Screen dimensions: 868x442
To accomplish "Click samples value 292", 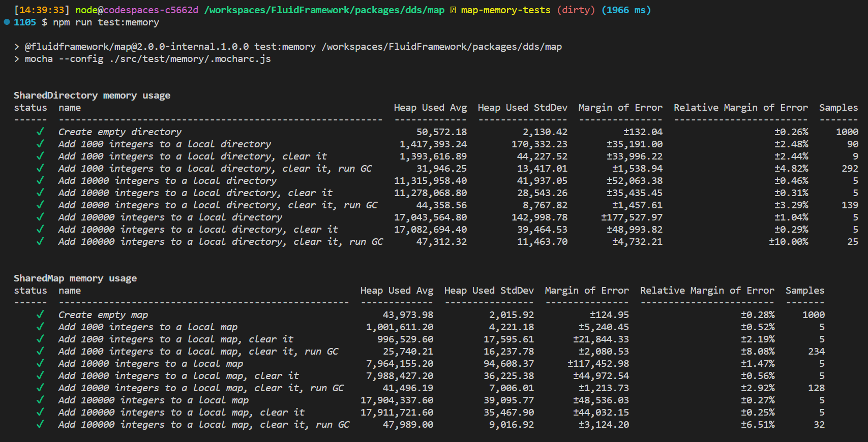I will 850,169.
